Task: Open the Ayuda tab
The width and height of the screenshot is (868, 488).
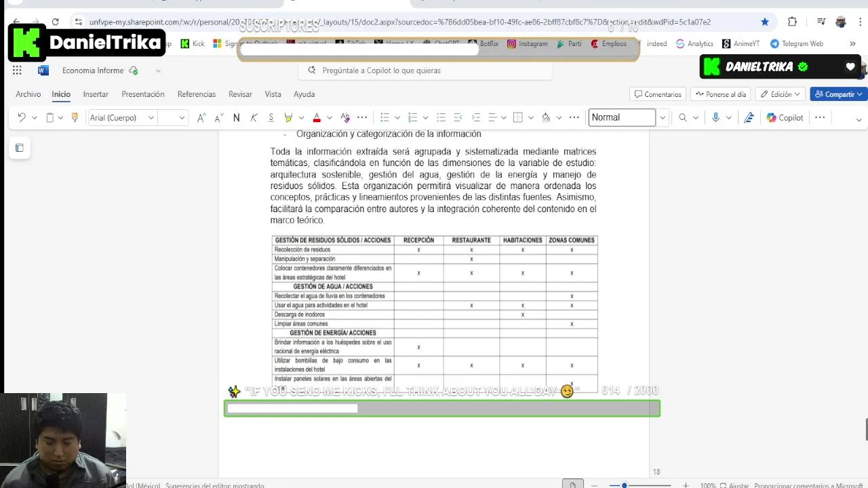Action: [304, 94]
